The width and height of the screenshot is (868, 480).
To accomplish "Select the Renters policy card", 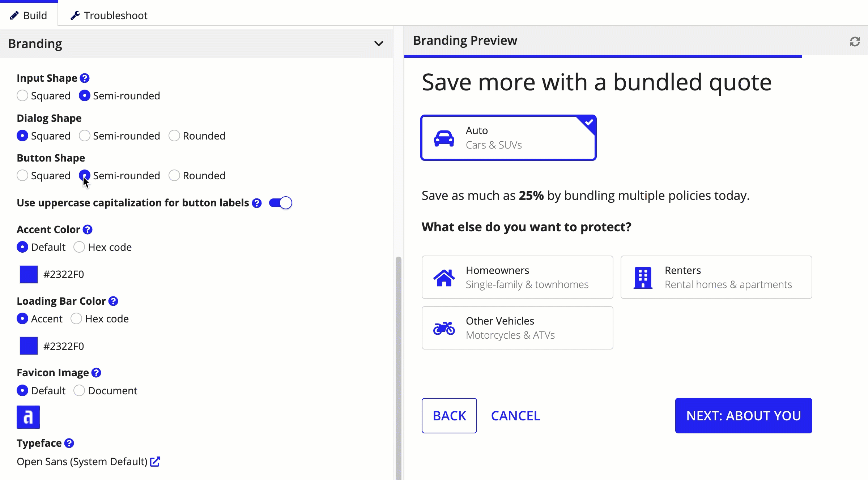I will [x=716, y=277].
